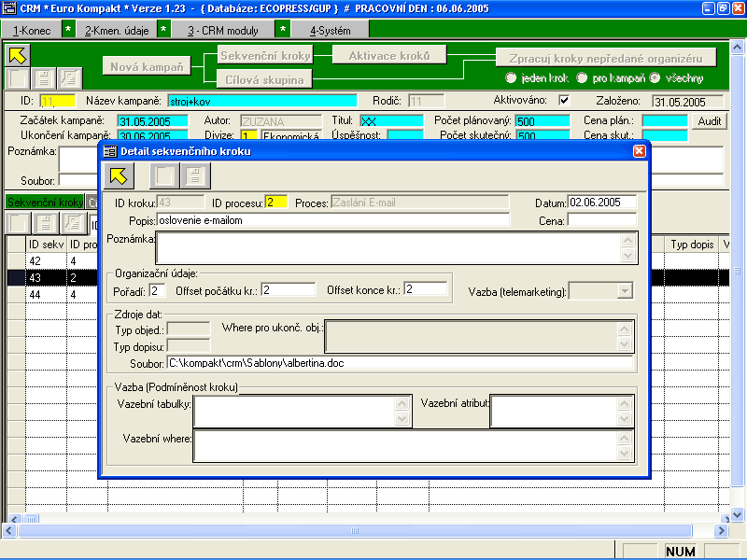Click yellow arrow icon above Nová kampaň
747x560 pixels.
tap(19, 53)
